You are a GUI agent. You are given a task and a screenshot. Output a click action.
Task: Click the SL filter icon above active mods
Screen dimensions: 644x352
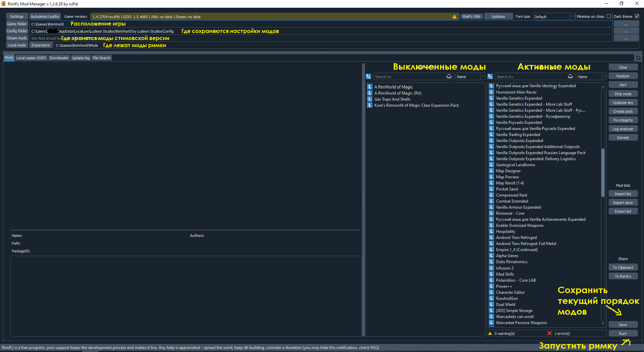click(490, 77)
